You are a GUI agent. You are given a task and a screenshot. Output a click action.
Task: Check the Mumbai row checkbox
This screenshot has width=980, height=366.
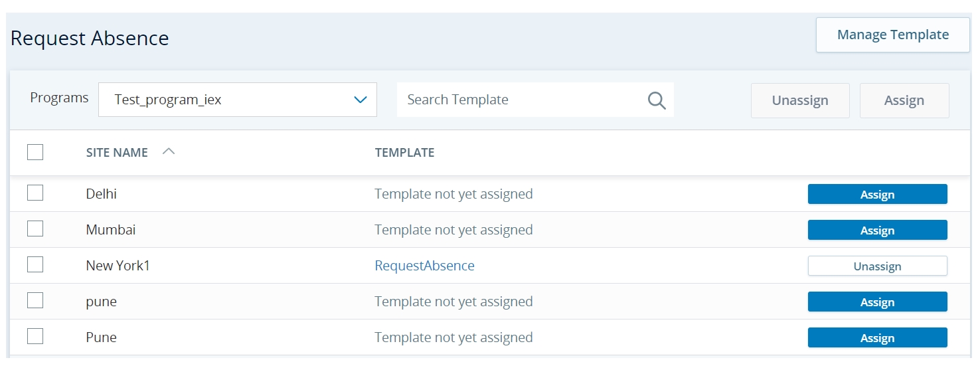coord(35,229)
